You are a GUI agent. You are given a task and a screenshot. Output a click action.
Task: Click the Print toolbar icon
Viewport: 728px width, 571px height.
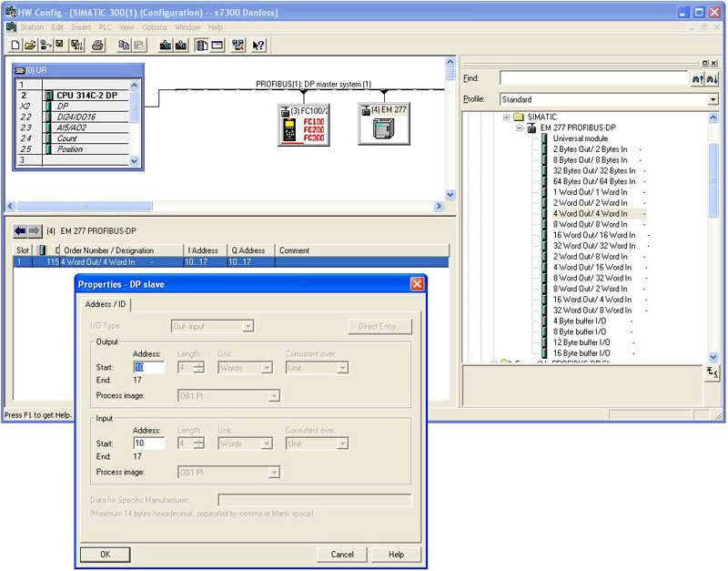tap(97, 45)
